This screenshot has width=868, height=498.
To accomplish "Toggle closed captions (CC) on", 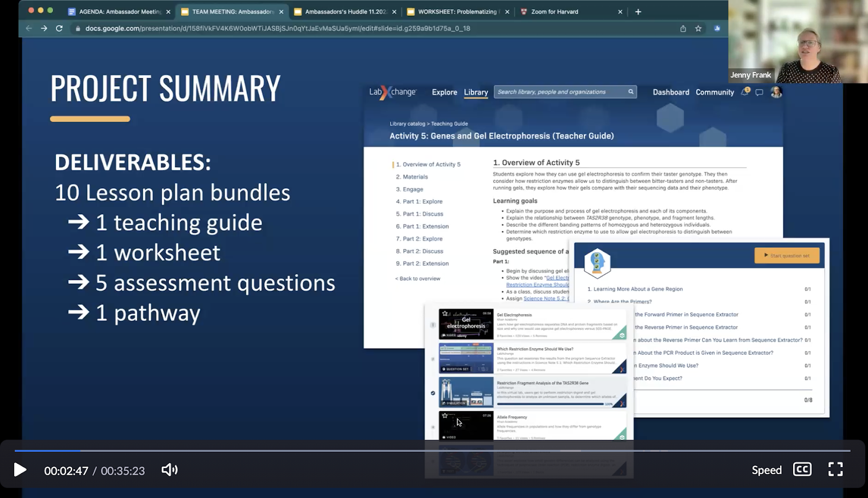I will [x=802, y=469].
